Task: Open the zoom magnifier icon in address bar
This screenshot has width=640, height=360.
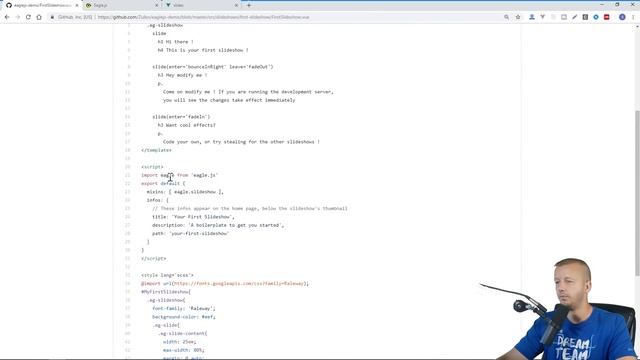Action: pos(507,17)
